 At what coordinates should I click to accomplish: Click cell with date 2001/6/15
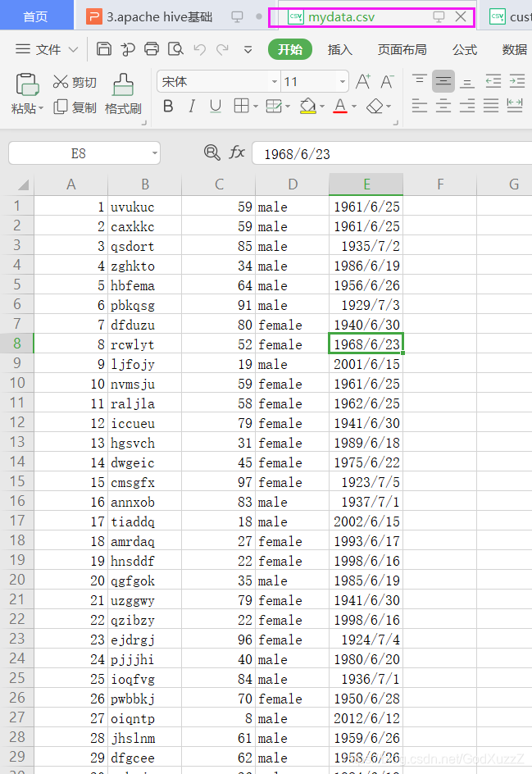(366, 364)
